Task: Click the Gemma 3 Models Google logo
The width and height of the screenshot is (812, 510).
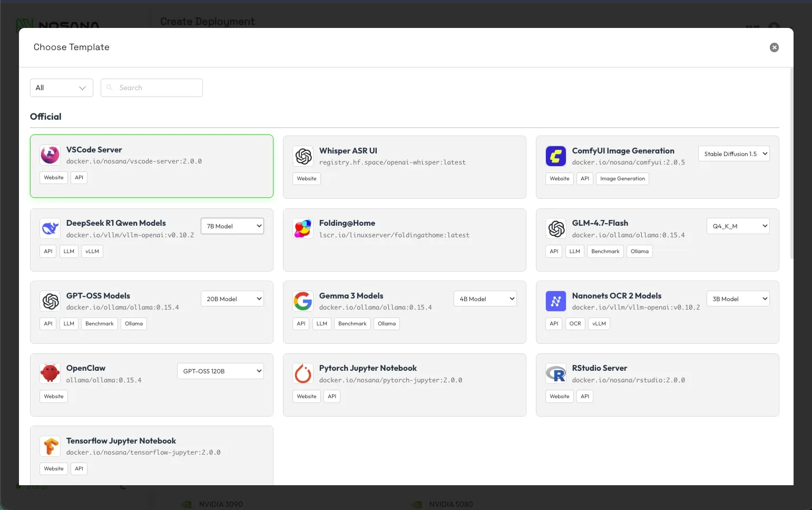Action: point(303,301)
